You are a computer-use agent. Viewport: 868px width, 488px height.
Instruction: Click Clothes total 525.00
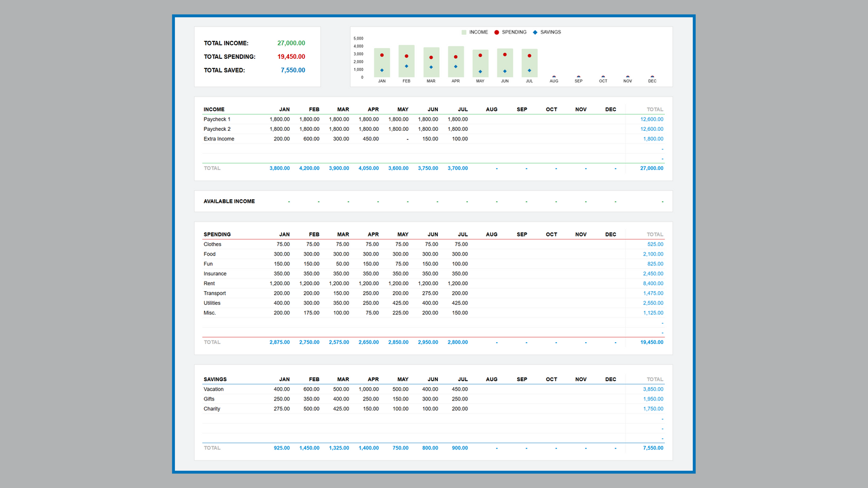pos(655,244)
